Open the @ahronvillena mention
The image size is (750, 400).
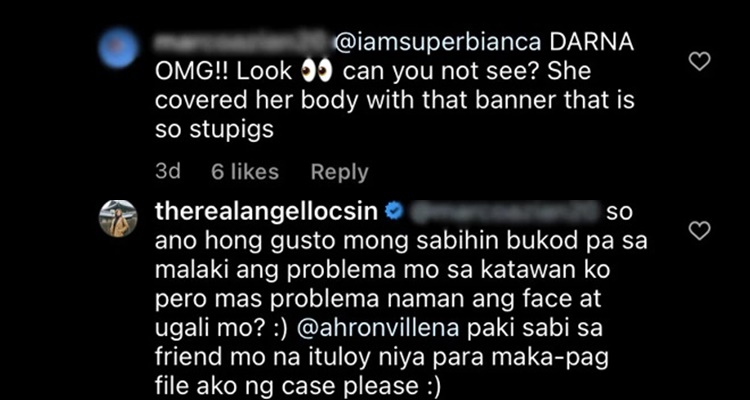click(378, 329)
